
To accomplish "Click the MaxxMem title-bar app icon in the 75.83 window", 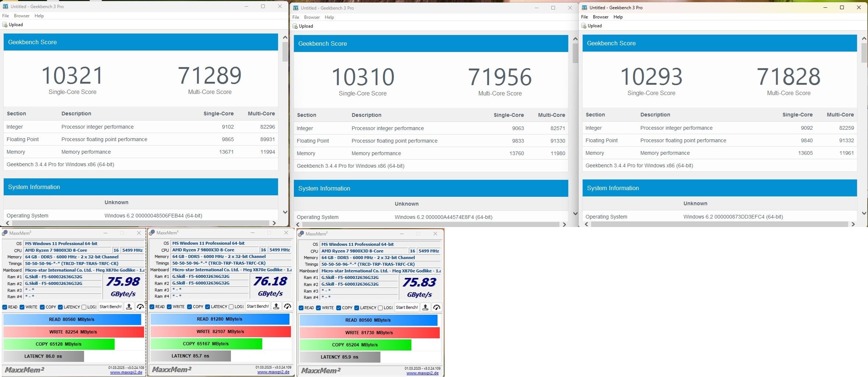I will (301, 234).
